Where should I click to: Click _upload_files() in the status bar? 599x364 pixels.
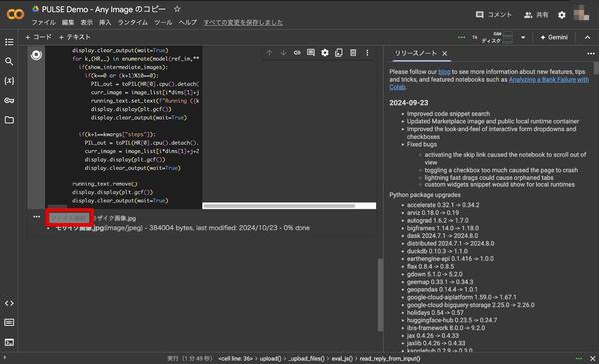click(x=306, y=359)
